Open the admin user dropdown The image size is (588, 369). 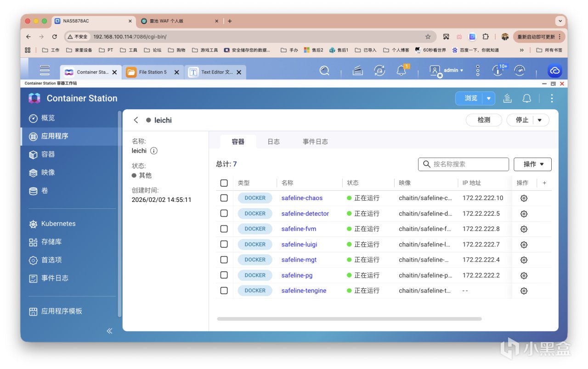[447, 70]
